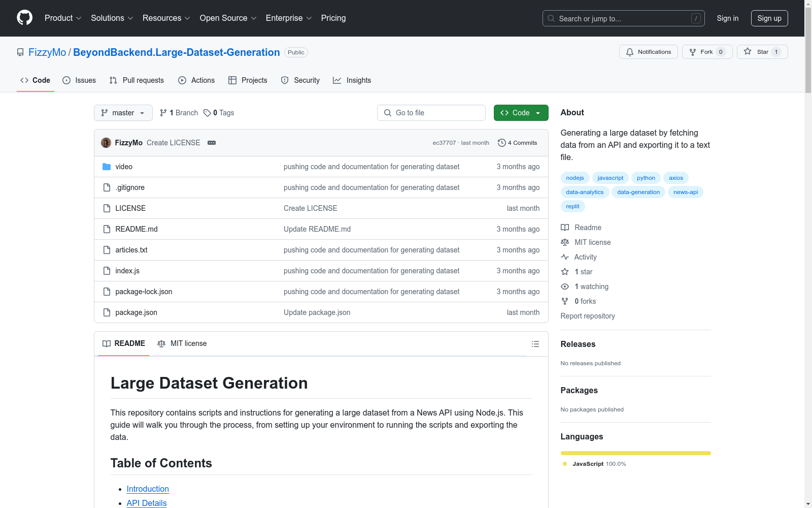812x508 pixels.
Task: Click the README.md file icon
Action: coord(107,229)
